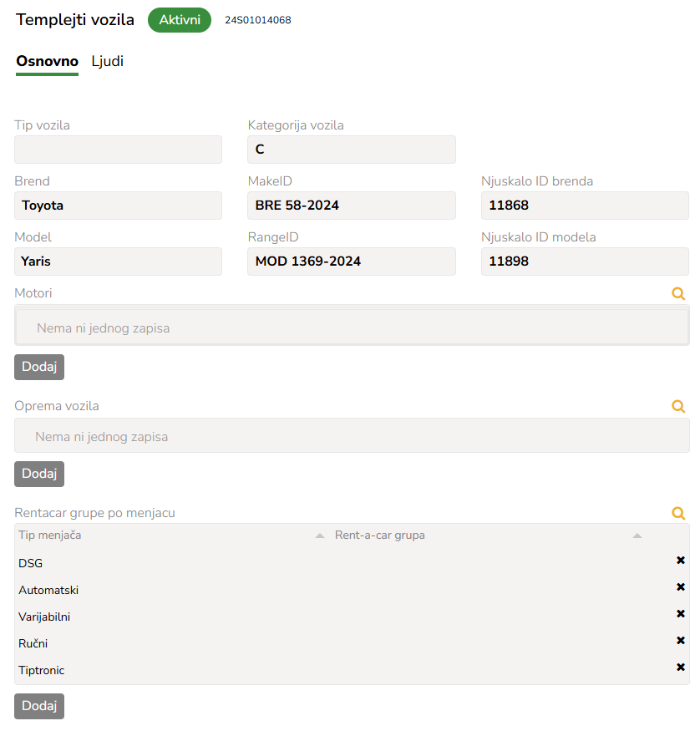Click empty Motori list placeholder
The image size is (700, 731).
(352, 326)
